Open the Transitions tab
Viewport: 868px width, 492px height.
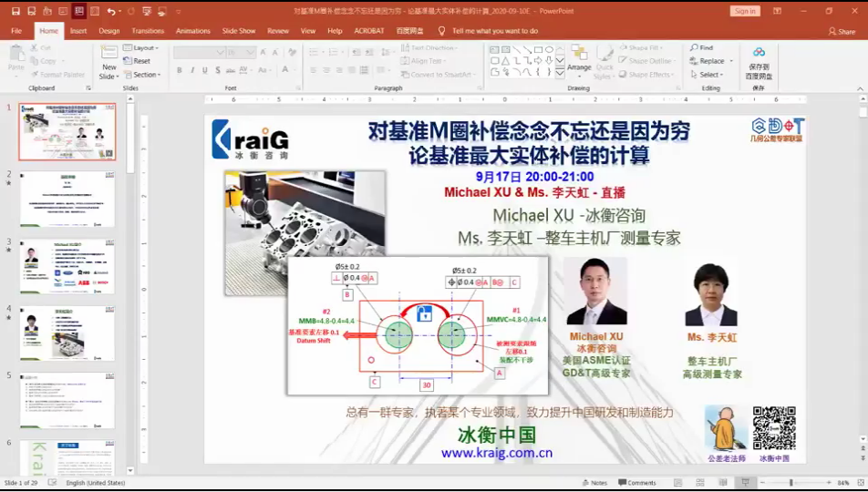tap(148, 31)
